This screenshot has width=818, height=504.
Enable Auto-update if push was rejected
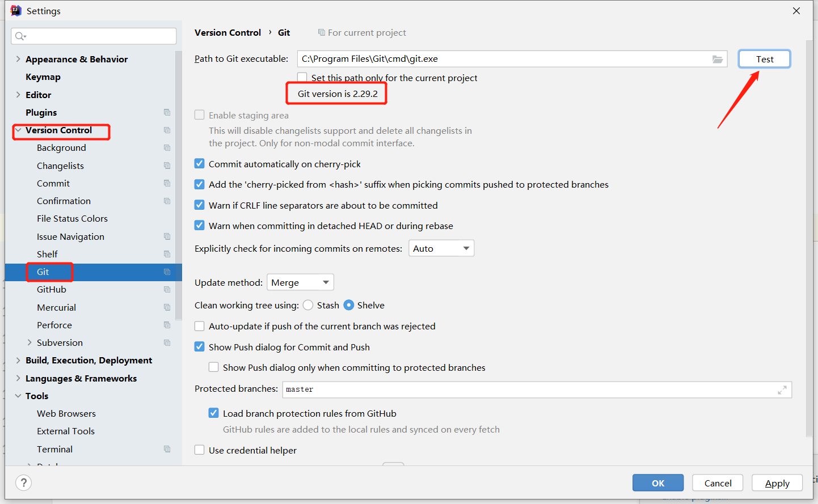coord(200,326)
